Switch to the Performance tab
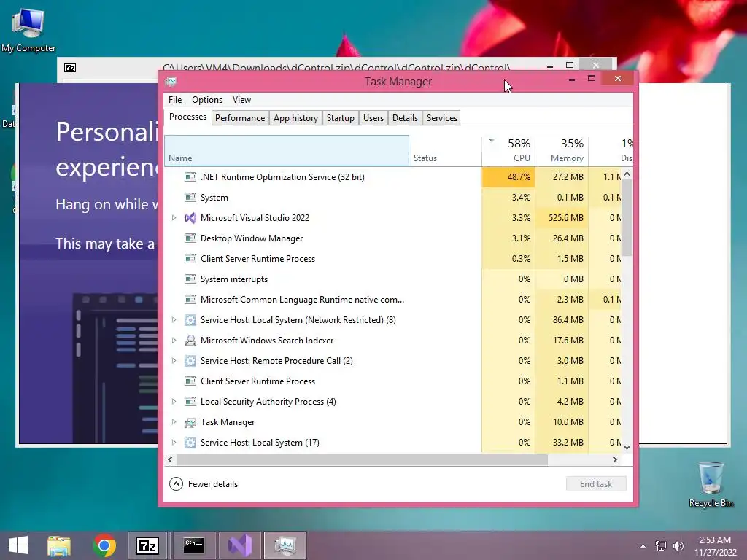The image size is (747, 560). [240, 118]
